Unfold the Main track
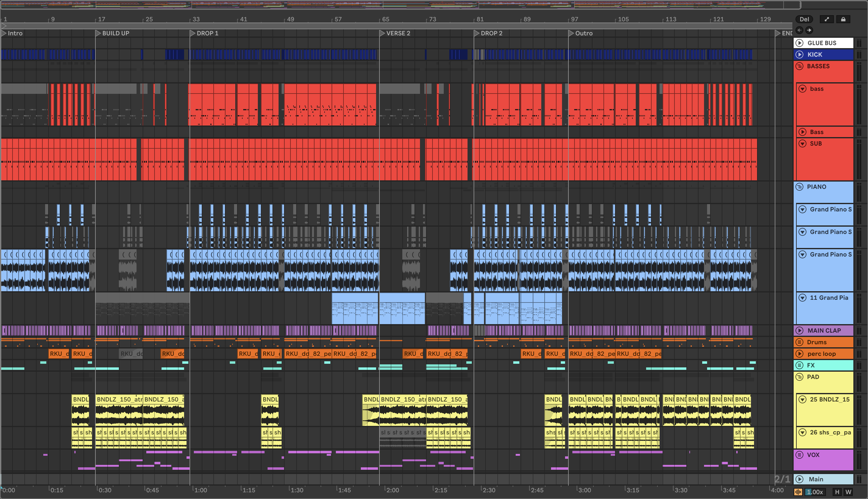This screenshot has width=868, height=499. [x=799, y=479]
